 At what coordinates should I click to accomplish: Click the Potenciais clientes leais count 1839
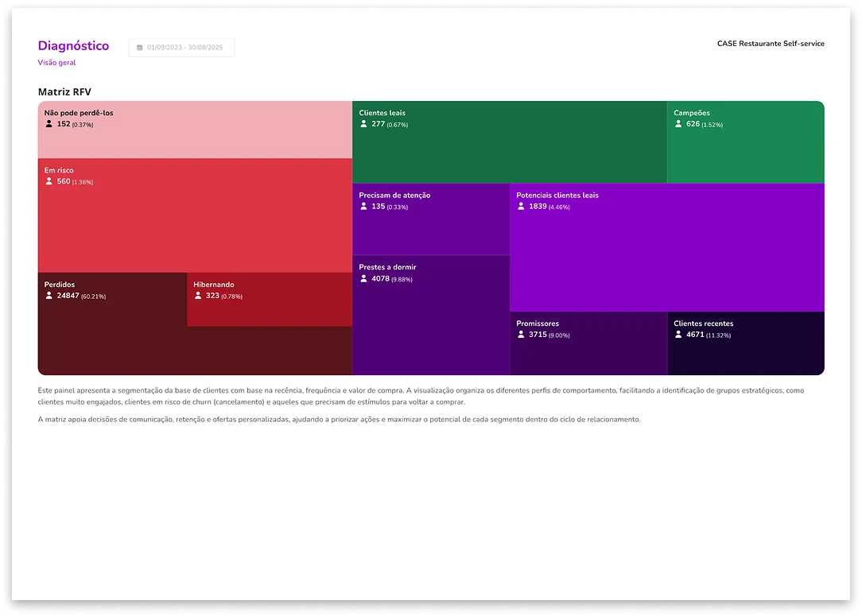click(538, 207)
